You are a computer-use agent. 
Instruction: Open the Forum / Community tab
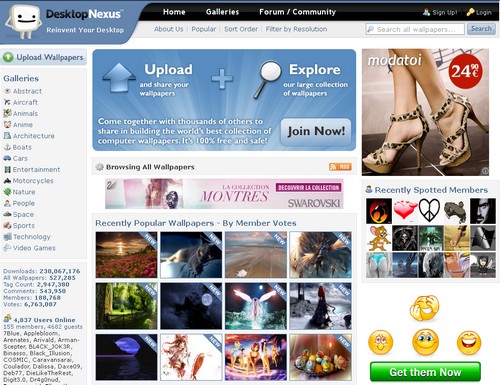tap(297, 12)
